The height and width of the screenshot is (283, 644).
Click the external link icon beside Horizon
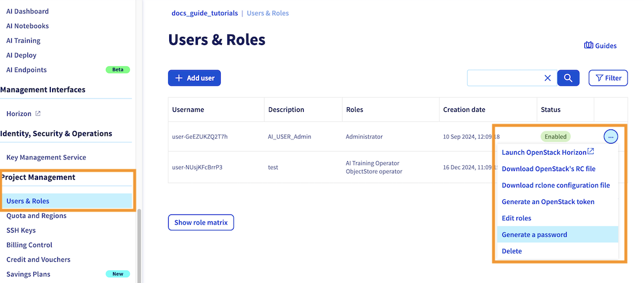click(x=38, y=114)
